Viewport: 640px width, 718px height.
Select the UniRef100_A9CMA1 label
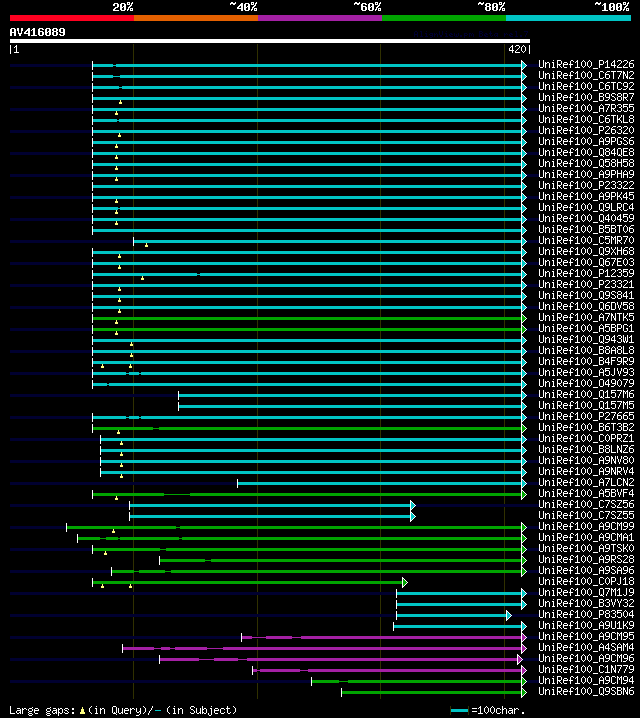(x=586, y=537)
